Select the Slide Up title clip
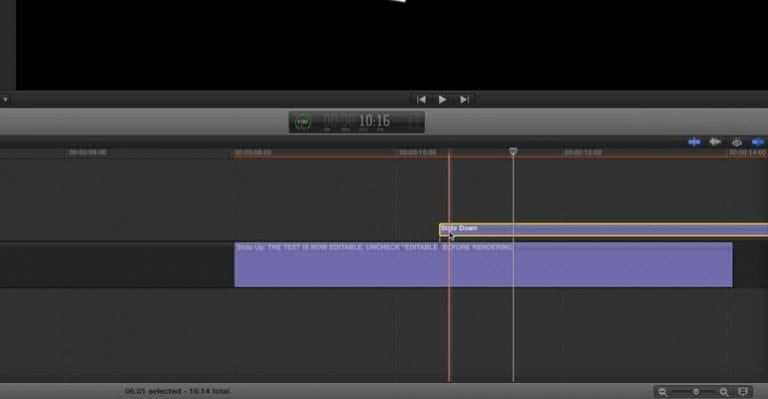The image size is (768, 399). pos(483,264)
